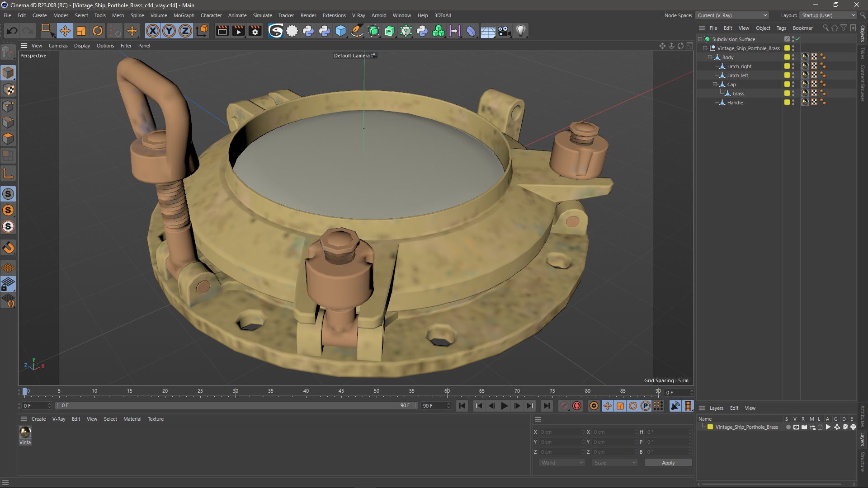Add a light object bulb icon

pyautogui.click(x=521, y=31)
